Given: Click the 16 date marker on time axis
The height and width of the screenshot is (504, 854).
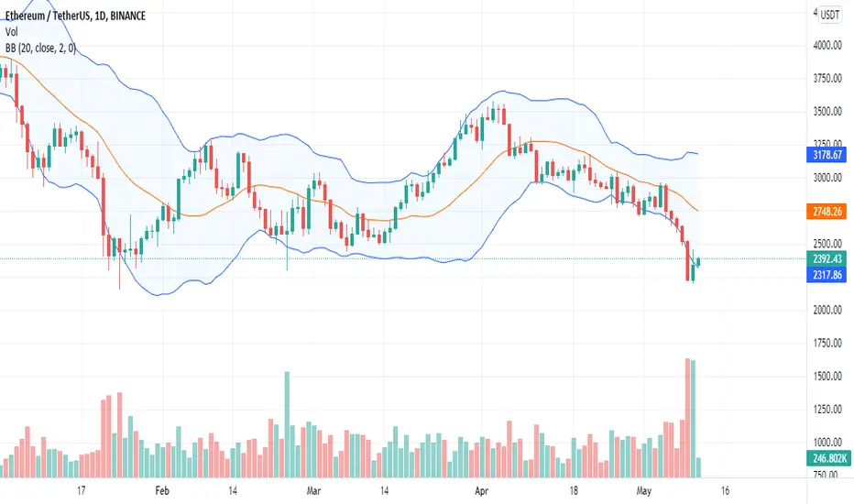Looking at the screenshot, I should (725, 491).
